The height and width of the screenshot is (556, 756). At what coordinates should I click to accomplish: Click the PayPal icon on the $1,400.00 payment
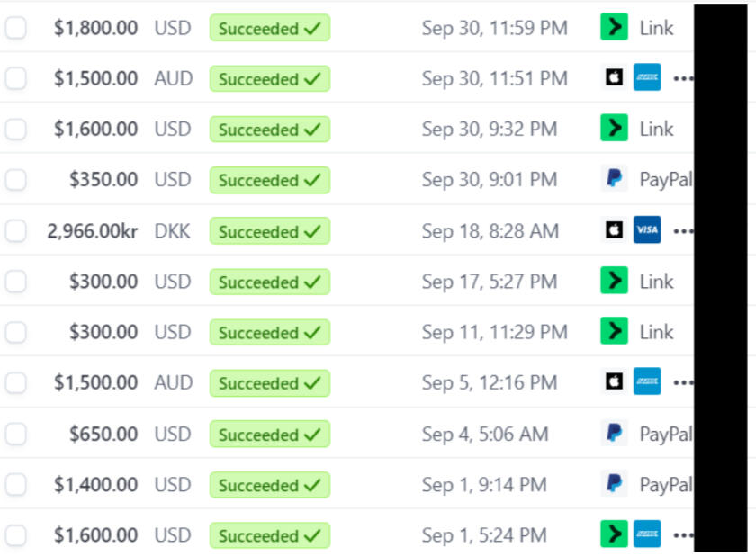click(614, 484)
